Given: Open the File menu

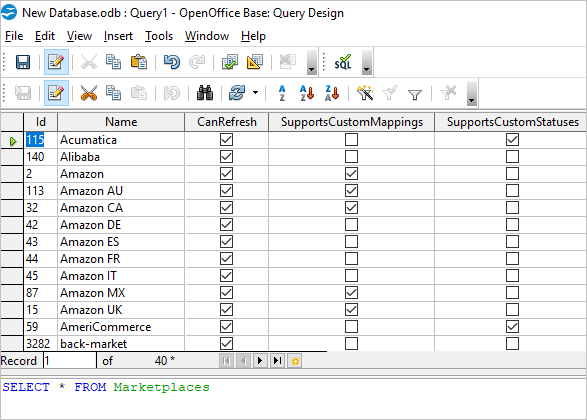Looking at the screenshot, I should point(14,36).
